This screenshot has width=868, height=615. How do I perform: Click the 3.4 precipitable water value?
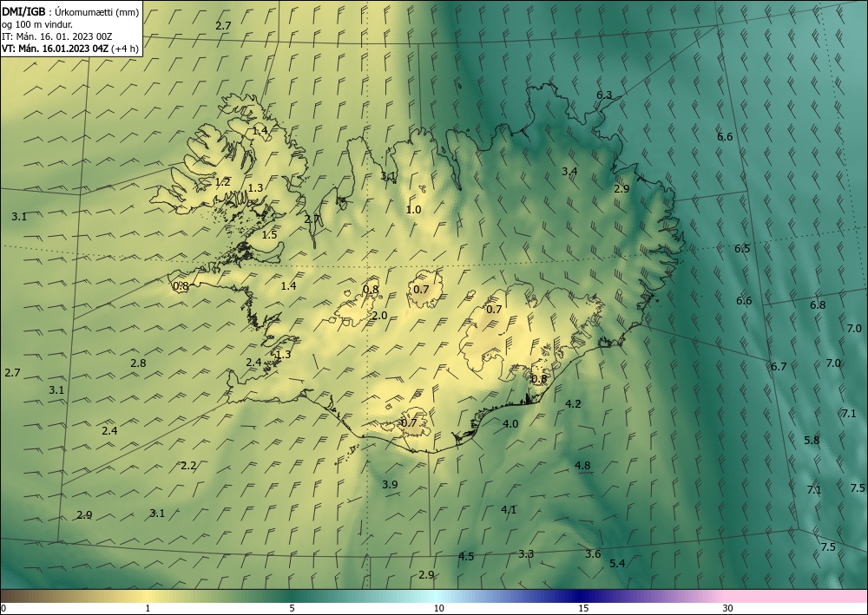click(569, 172)
